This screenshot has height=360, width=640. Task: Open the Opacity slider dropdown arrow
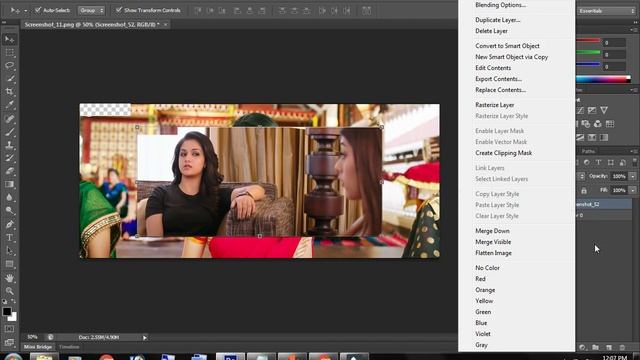[x=633, y=176]
